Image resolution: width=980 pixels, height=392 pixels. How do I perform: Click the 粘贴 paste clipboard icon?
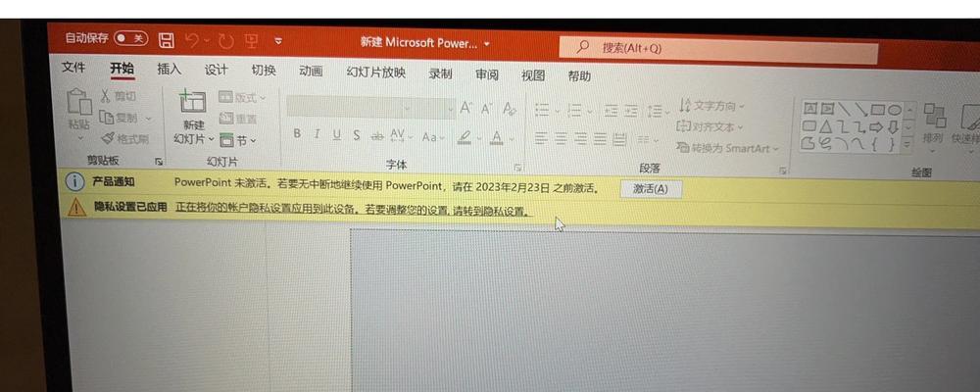pyautogui.click(x=79, y=101)
